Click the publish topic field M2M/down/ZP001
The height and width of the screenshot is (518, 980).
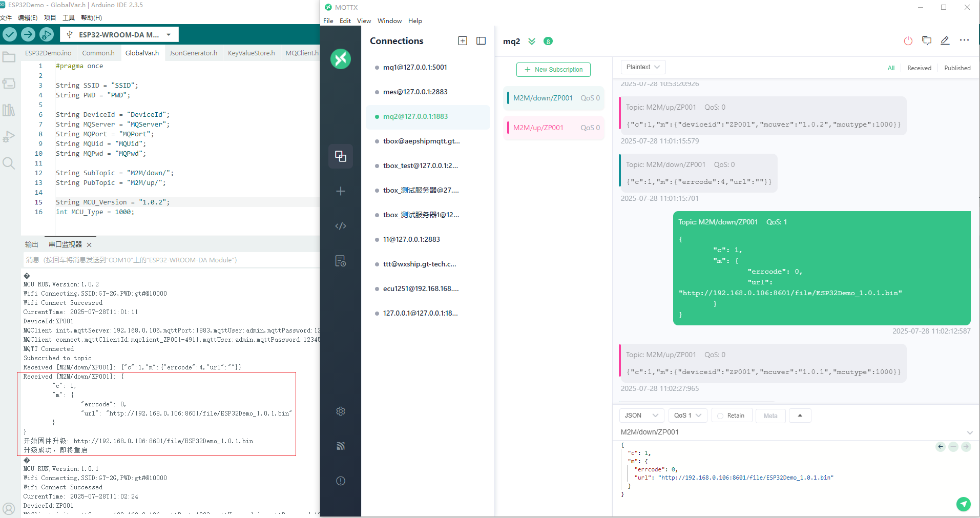pos(790,432)
